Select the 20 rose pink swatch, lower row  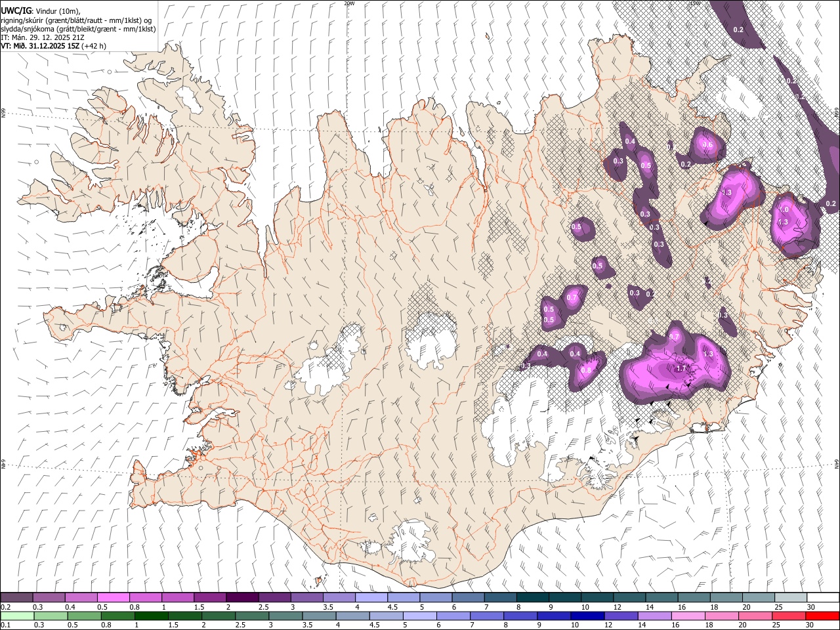(x=755, y=616)
